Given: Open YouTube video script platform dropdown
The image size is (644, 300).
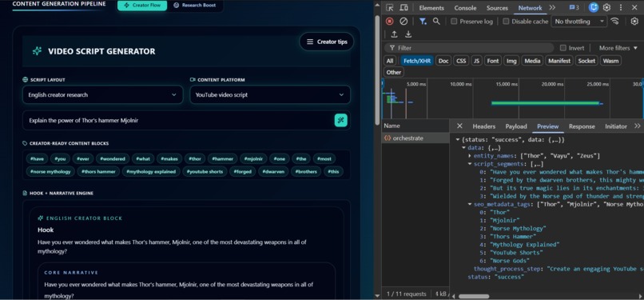Looking at the screenshot, I should click(x=270, y=95).
